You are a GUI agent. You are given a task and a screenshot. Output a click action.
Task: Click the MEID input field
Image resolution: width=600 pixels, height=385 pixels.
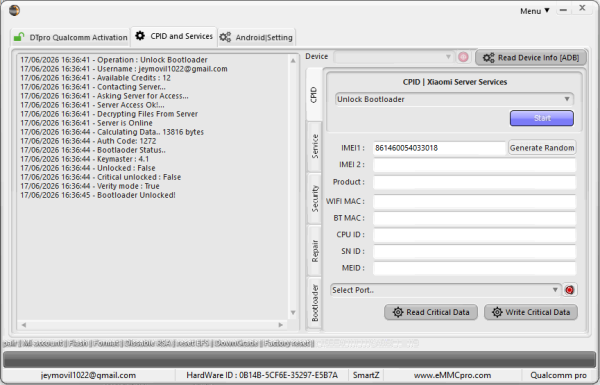(474, 268)
